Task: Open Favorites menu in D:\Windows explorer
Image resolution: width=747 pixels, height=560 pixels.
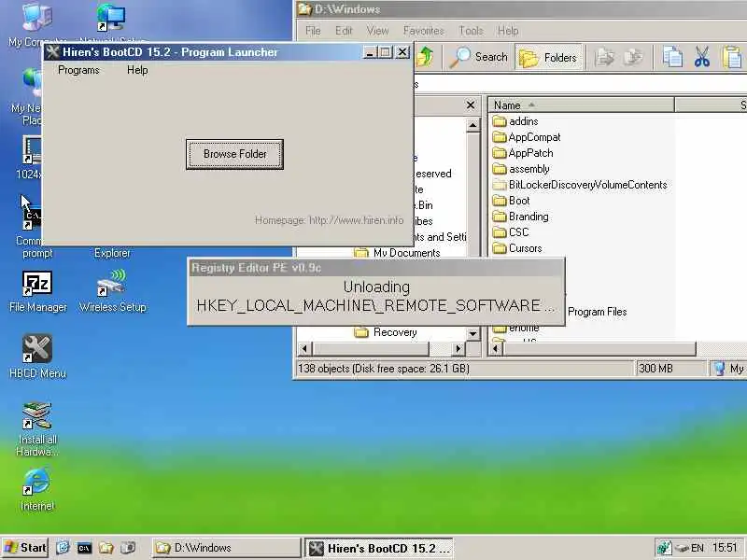Action: coord(424,31)
